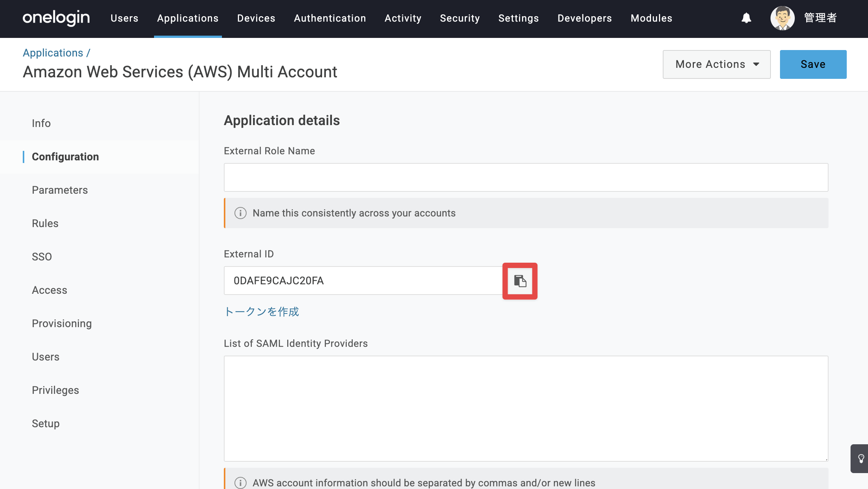The height and width of the screenshot is (489, 868).
Task: Copy the External ID to clipboard
Action: 520,281
